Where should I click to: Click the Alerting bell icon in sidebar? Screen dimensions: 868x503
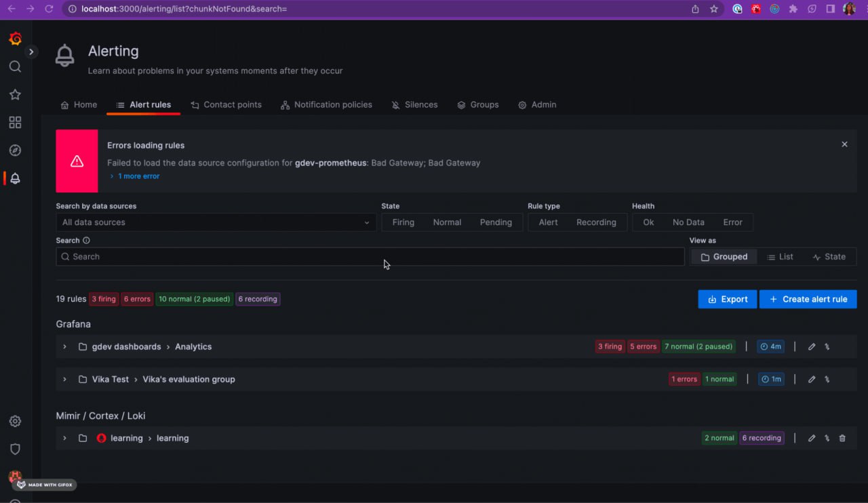pyautogui.click(x=15, y=178)
